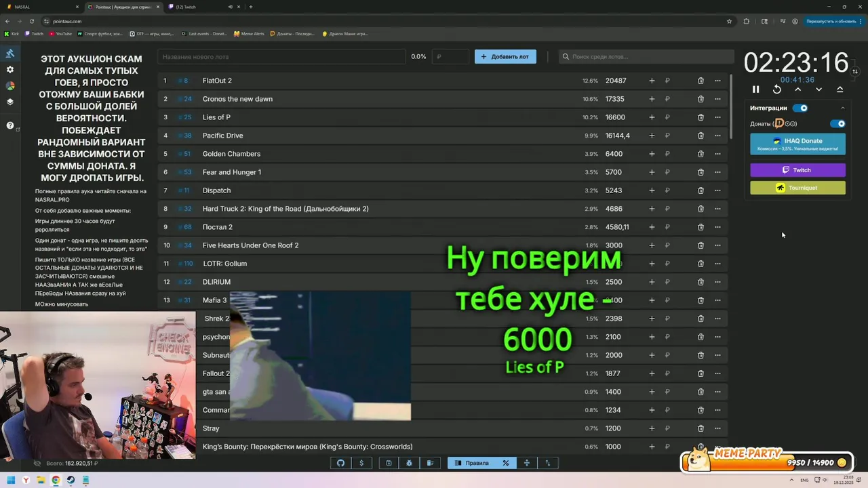Viewport: 868px width, 488px height.
Task: Click the bug report icon in bottom toolbar
Action: [409, 463]
